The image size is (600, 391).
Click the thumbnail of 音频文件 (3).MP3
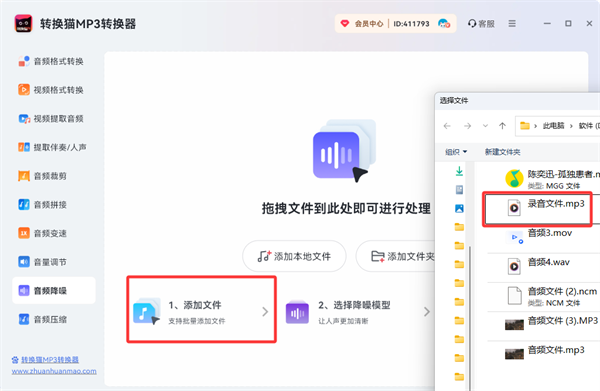point(514,325)
